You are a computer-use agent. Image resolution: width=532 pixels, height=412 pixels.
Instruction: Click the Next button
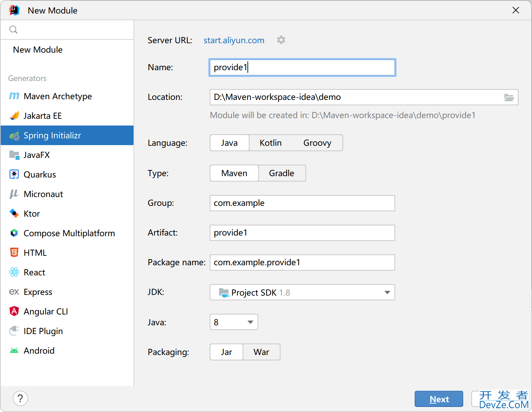(439, 399)
